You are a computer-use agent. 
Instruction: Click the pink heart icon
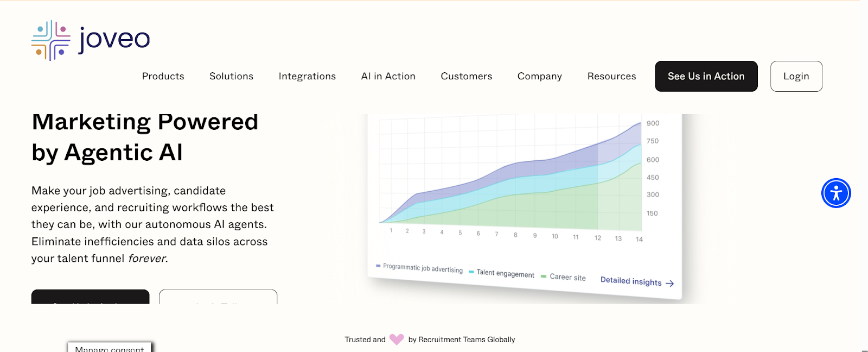coord(397,340)
